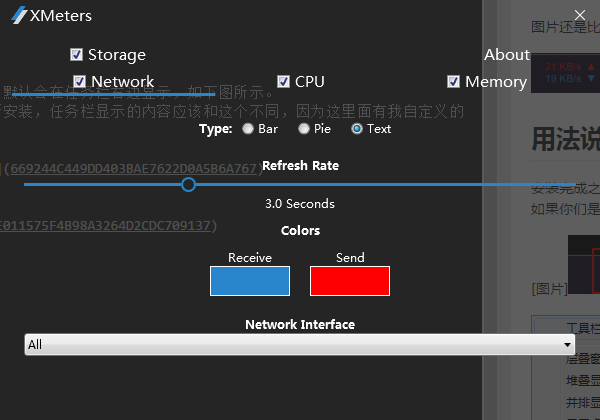Click the 669244C449DD403BAE7622D0A5B6A767 link

130,169
